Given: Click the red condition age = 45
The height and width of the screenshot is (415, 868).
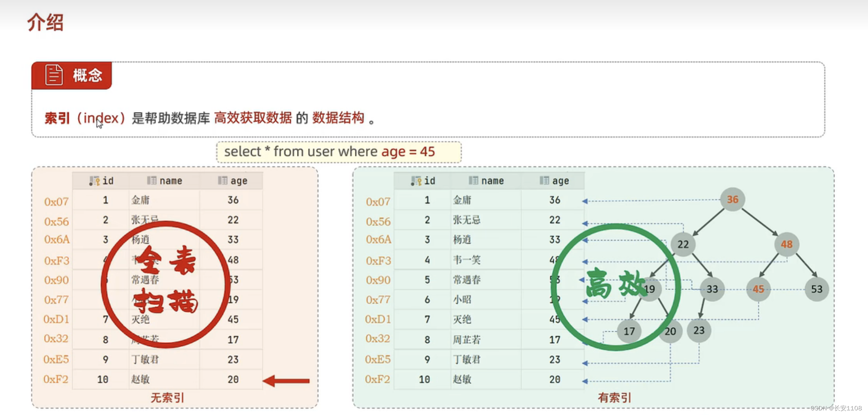Looking at the screenshot, I should pos(408,151).
